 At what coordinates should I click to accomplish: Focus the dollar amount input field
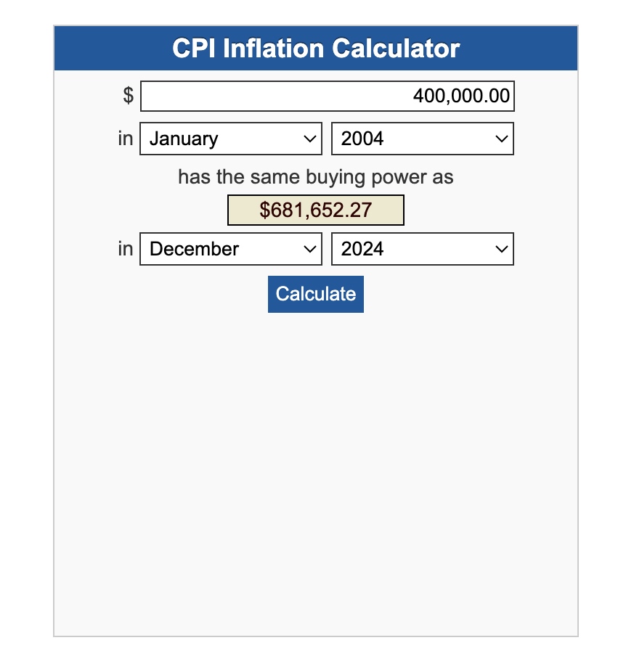(327, 96)
